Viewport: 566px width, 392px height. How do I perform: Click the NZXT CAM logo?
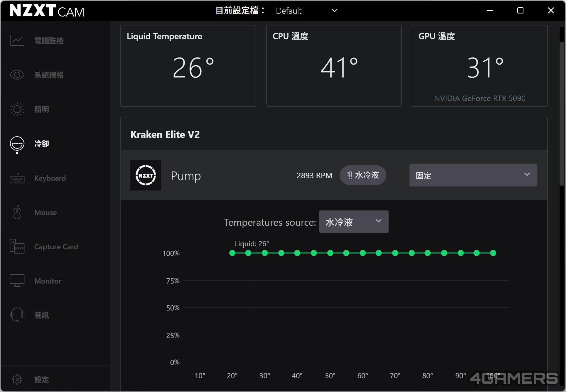point(47,11)
